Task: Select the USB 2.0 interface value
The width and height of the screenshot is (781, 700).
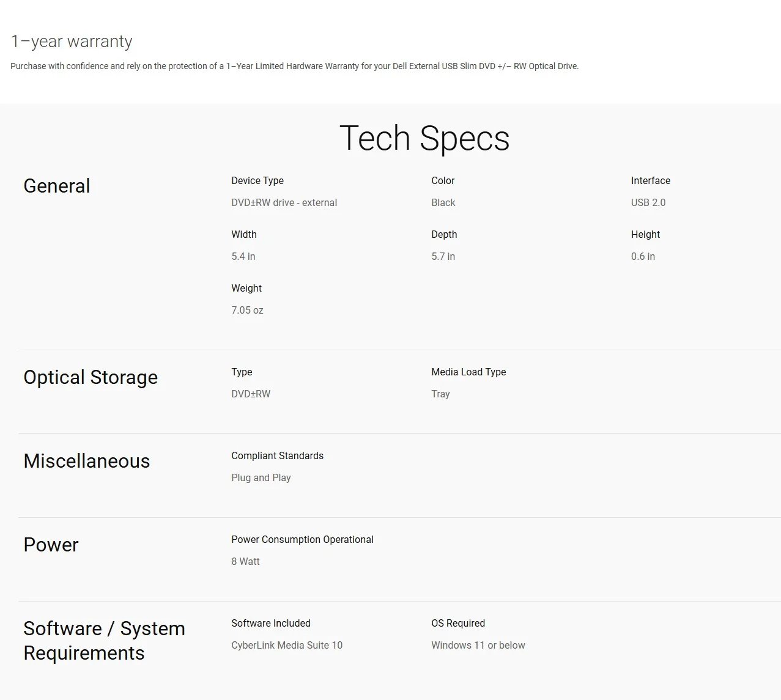Action: coord(648,203)
